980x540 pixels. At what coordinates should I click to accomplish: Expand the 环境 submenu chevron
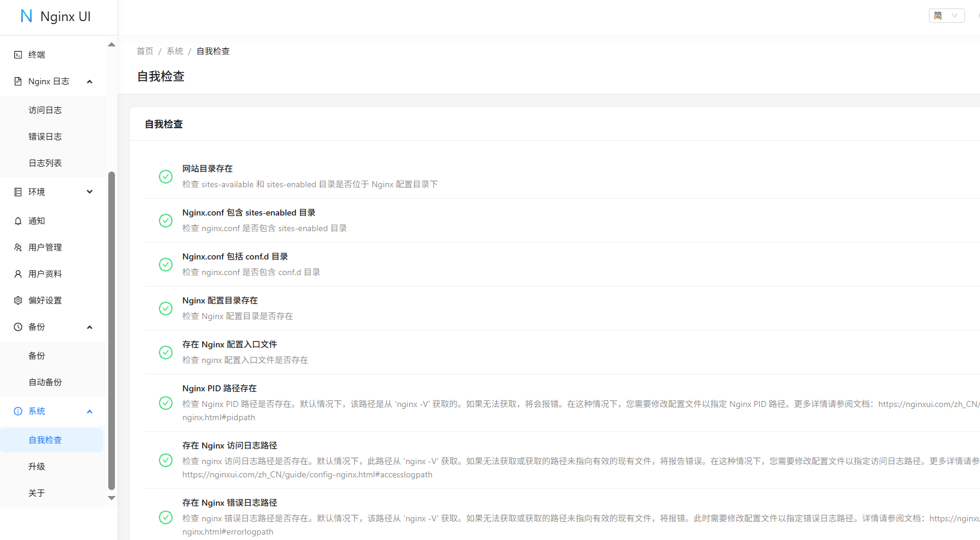[x=90, y=192]
